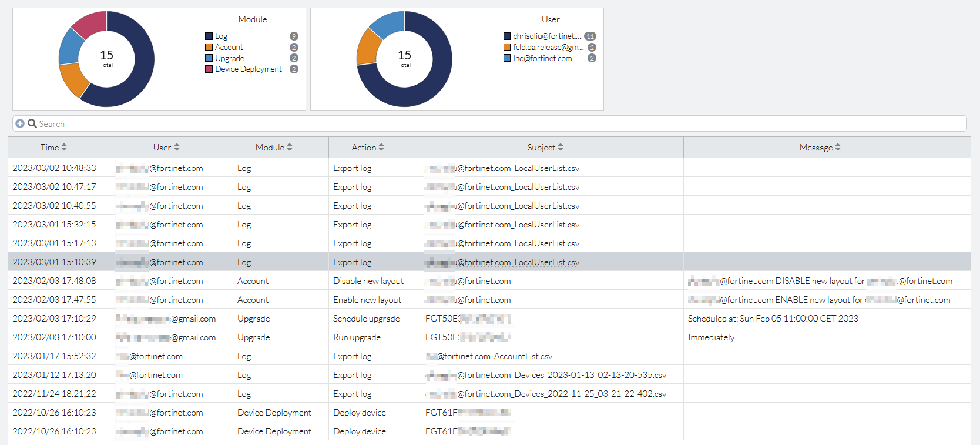Toggle Device Deployment in Module legend
The height and width of the screenshot is (445, 980).
(x=248, y=69)
